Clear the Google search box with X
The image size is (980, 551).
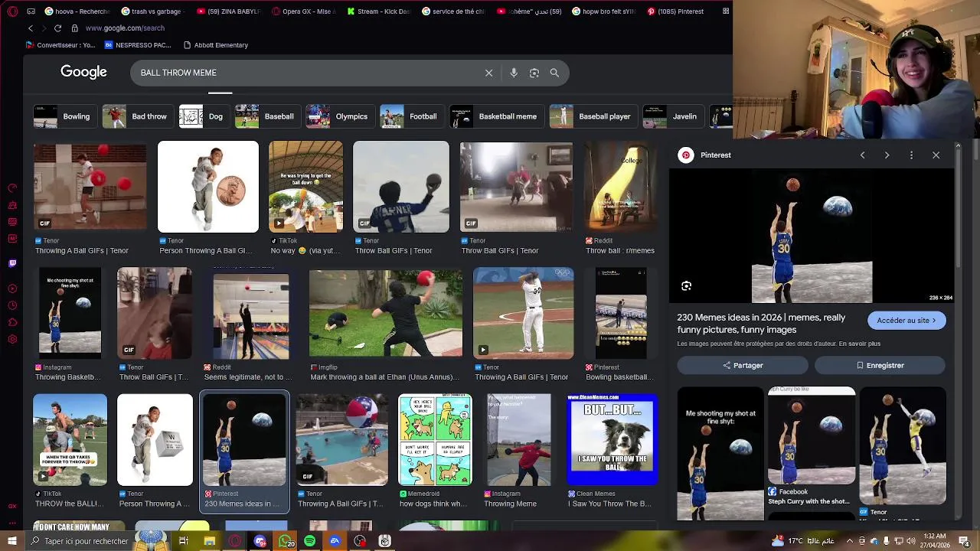click(488, 73)
